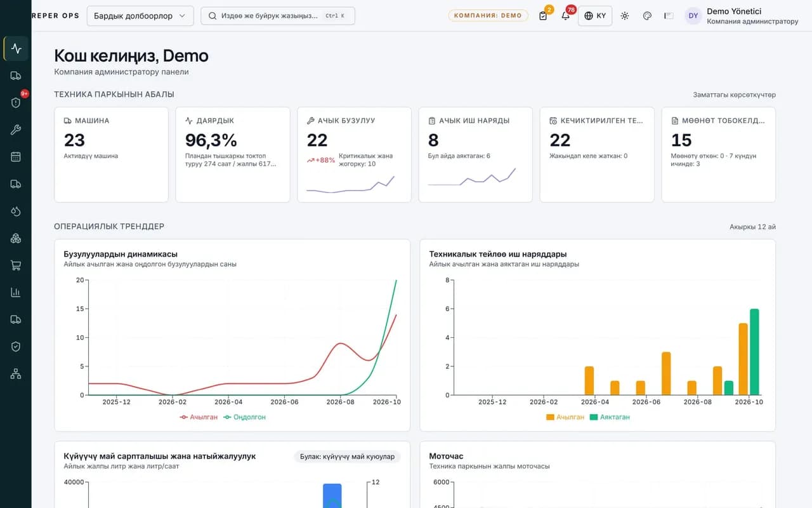The width and height of the screenshot is (812, 508).
Task: Click the Булак: күйүүчү май куюулар badge
Action: tap(347, 457)
